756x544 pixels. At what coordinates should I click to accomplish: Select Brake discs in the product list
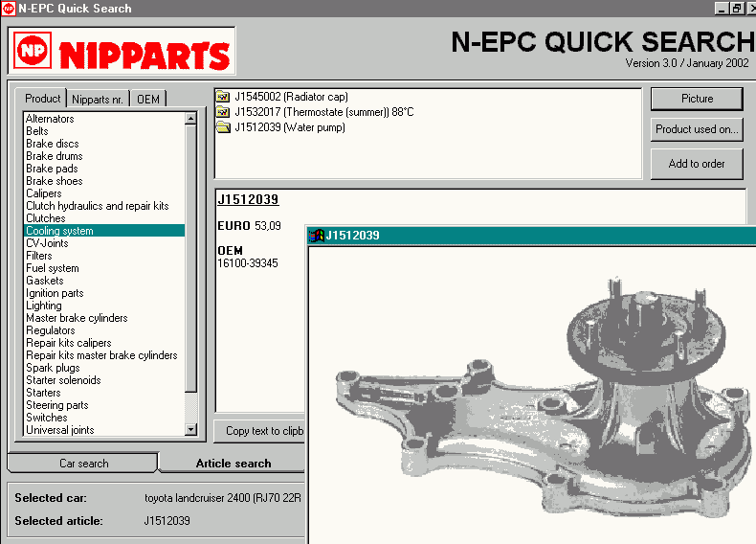104,144
